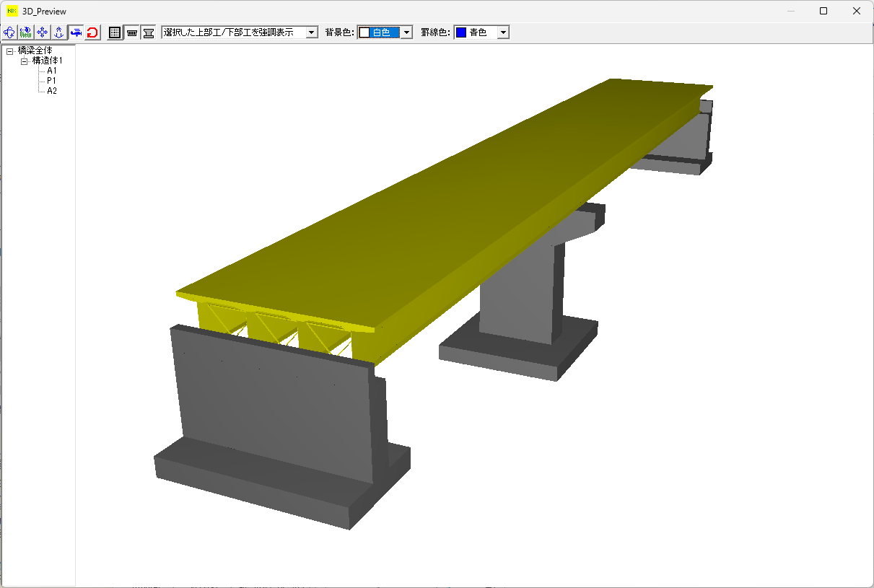Image resolution: width=874 pixels, height=588 pixels.
Task: Open the 背景色 background color dropdown
Action: (406, 32)
